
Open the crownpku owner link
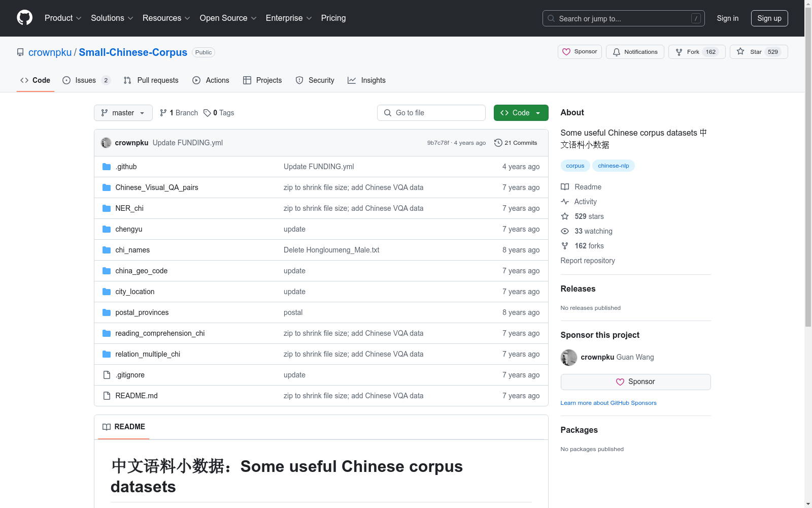click(50, 52)
